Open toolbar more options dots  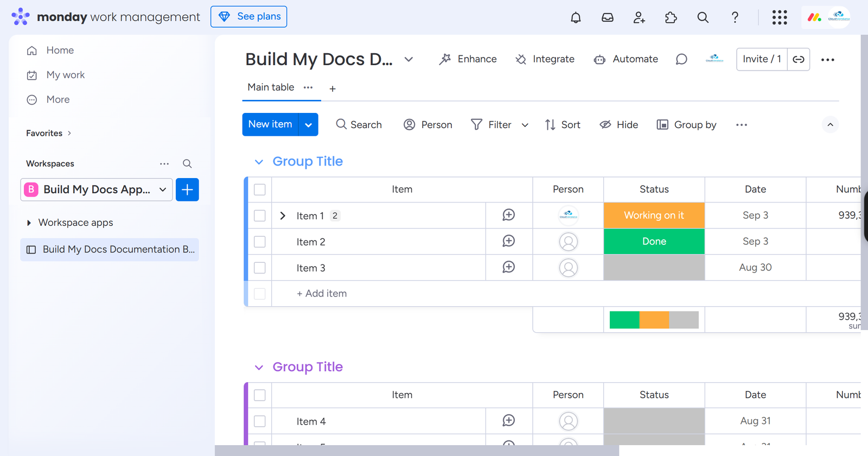[x=742, y=125]
